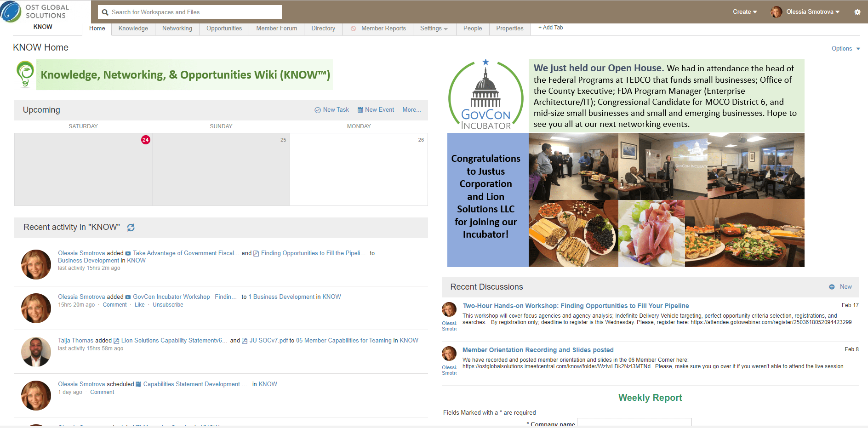This screenshot has height=428, width=868.
Task: Click the Comment link under GovCon Workshop
Action: click(114, 305)
